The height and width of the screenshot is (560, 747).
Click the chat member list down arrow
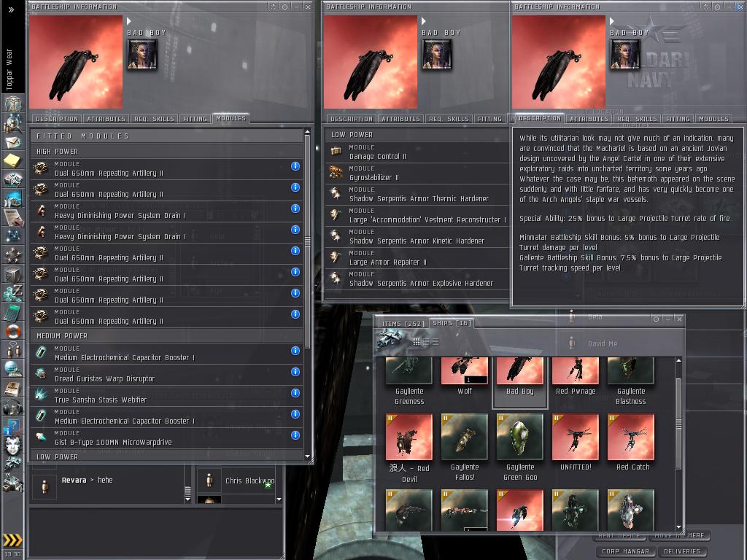point(279,499)
